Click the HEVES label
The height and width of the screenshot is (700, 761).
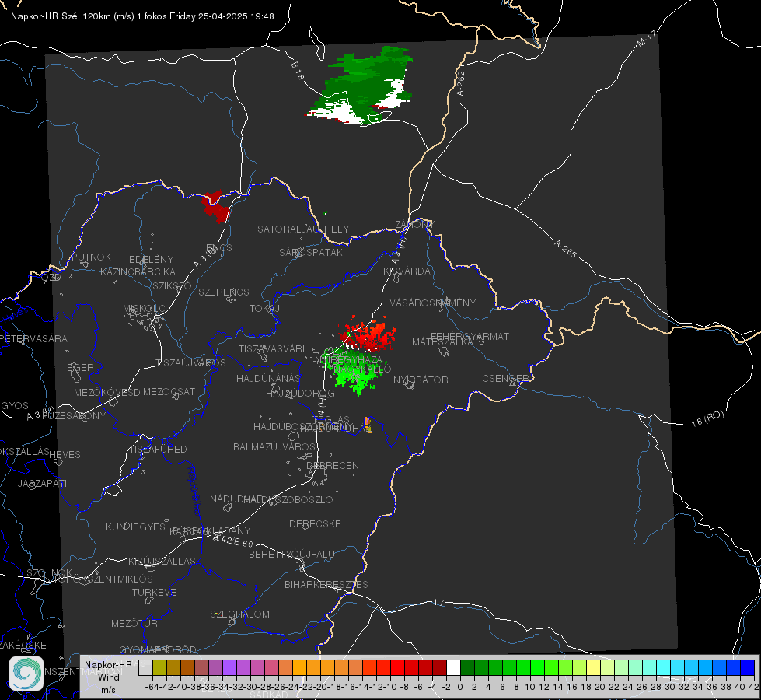pos(65,455)
